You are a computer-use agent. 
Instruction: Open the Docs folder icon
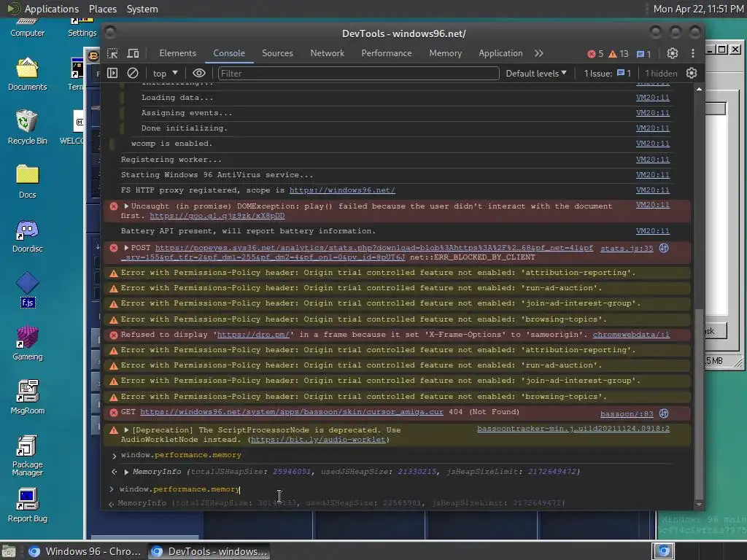coord(27,182)
